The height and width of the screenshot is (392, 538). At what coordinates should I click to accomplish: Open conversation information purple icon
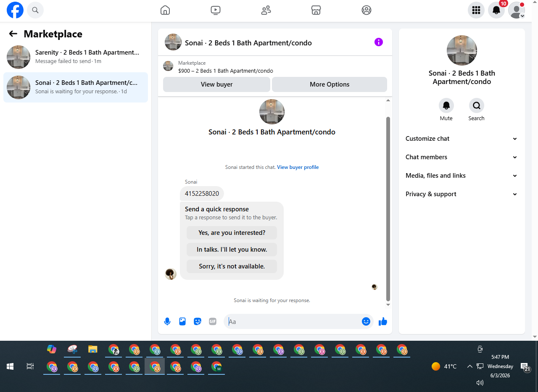(x=379, y=42)
